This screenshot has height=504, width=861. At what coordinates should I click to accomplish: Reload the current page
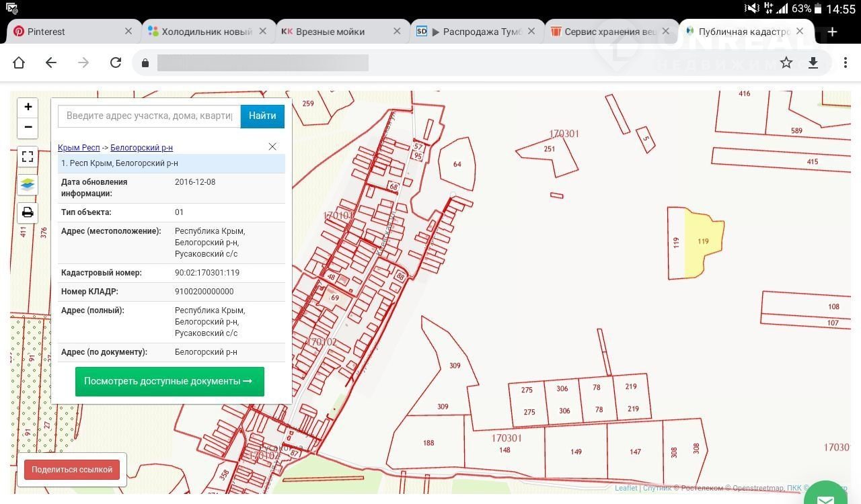click(116, 62)
